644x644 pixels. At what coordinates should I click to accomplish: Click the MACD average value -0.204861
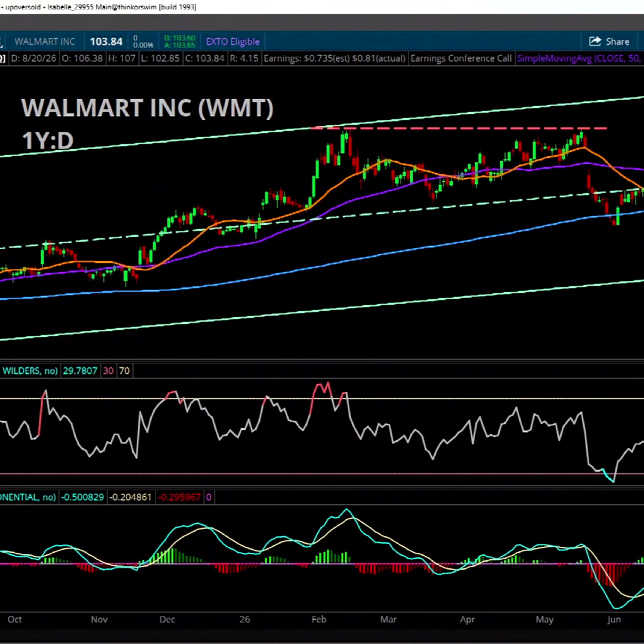(x=130, y=497)
